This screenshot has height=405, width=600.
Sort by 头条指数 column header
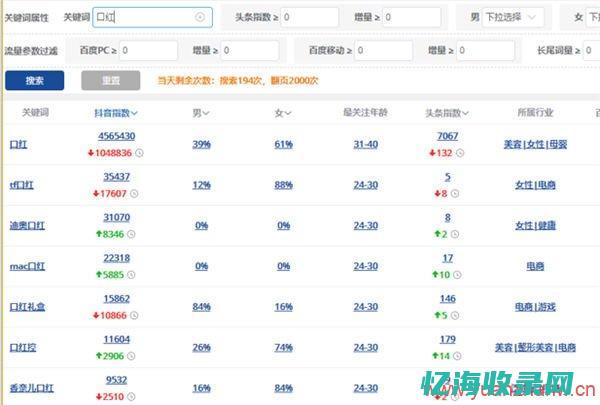pos(447,113)
